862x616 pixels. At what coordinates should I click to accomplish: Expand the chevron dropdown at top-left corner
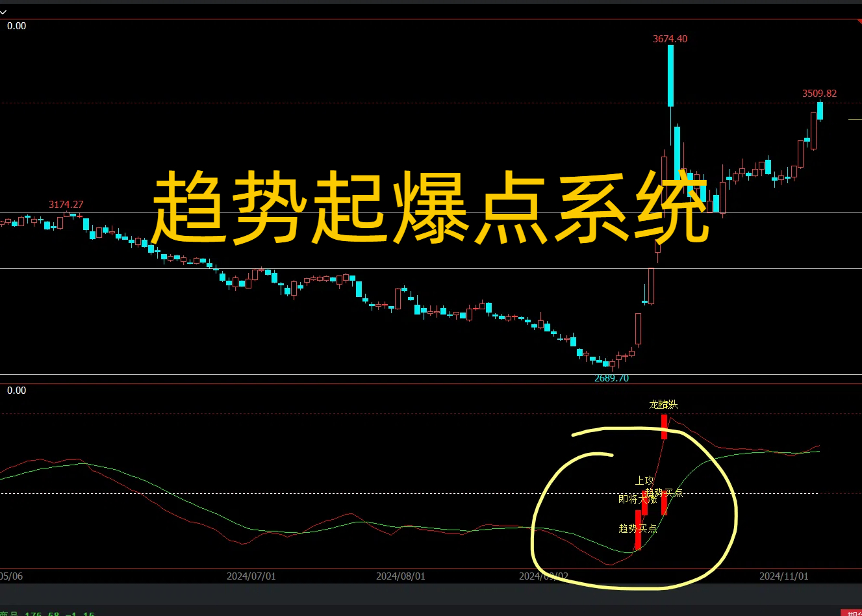click(x=3, y=12)
